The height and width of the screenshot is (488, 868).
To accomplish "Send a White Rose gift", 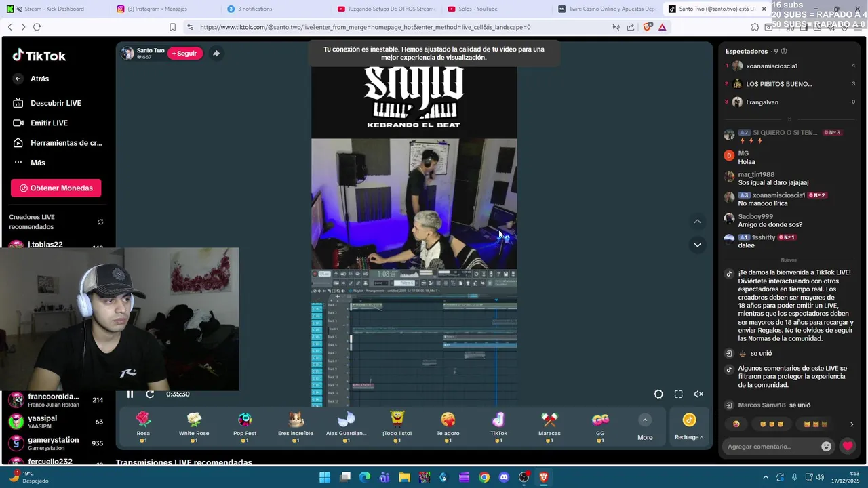I will pyautogui.click(x=194, y=427).
